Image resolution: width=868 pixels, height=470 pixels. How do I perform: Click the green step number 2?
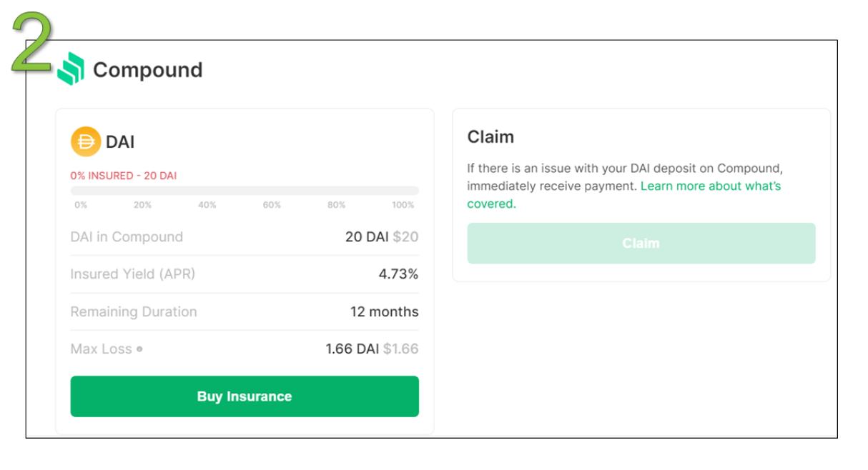(x=31, y=43)
